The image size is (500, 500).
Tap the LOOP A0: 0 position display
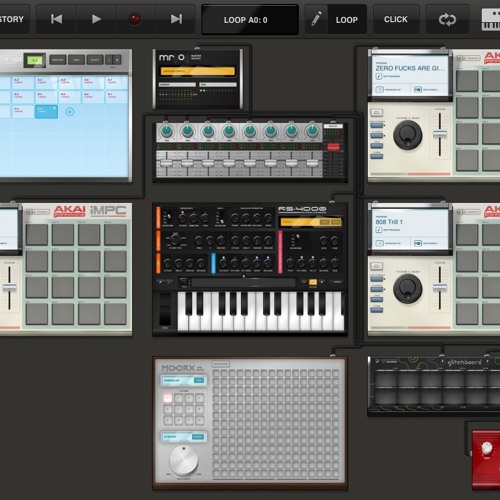pyautogui.click(x=250, y=20)
